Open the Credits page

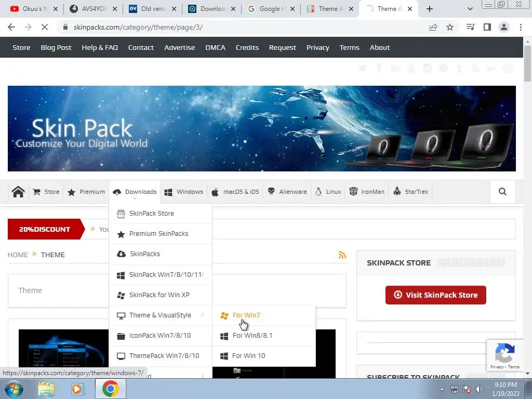click(247, 47)
